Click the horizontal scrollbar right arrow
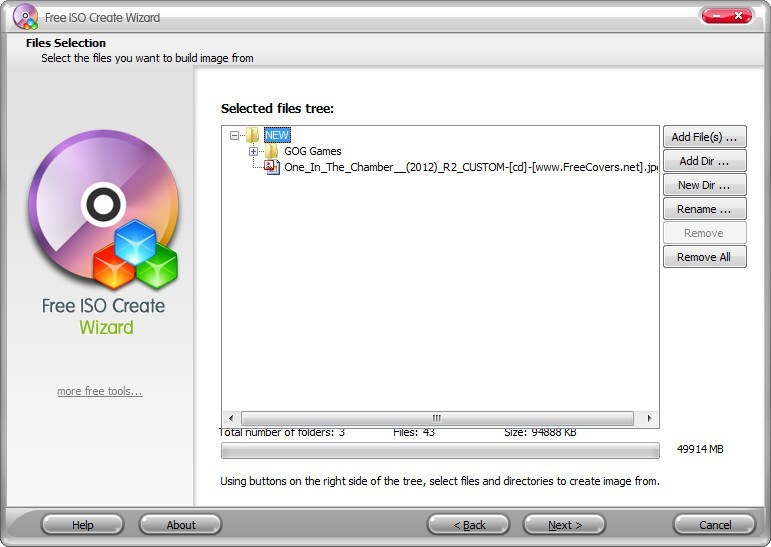Screen dimensions: 771x547 [649, 418]
